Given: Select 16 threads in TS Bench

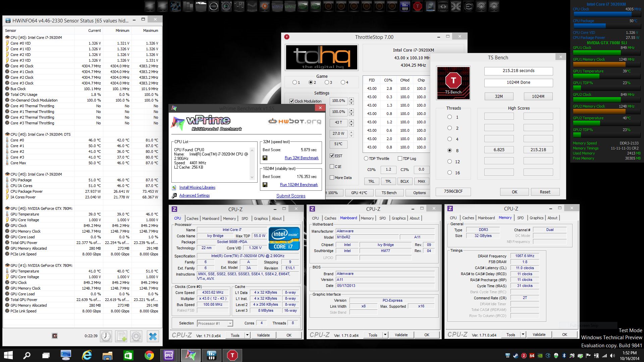Looking at the screenshot, I should tap(450, 173).
